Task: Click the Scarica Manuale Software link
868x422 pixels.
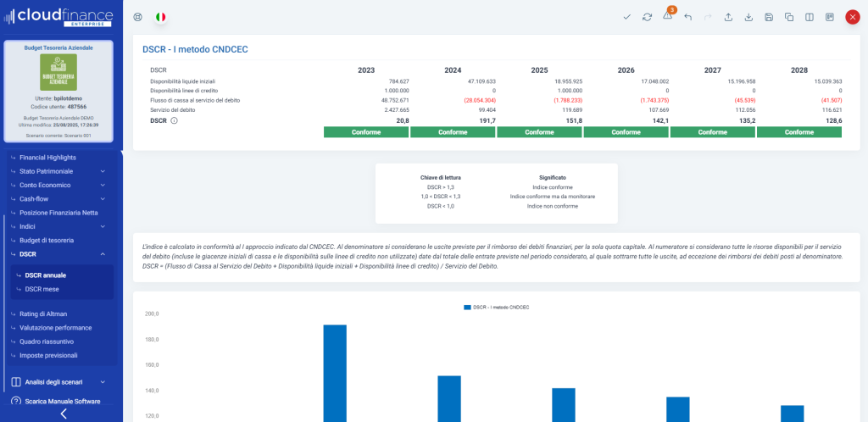Action: (x=62, y=402)
